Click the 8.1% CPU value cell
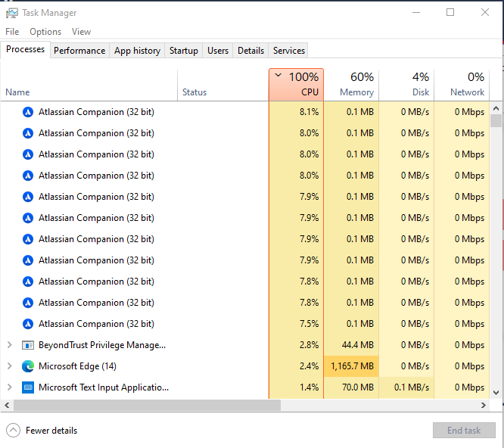The height and width of the screenshot is (448, 504). [296, 112]
